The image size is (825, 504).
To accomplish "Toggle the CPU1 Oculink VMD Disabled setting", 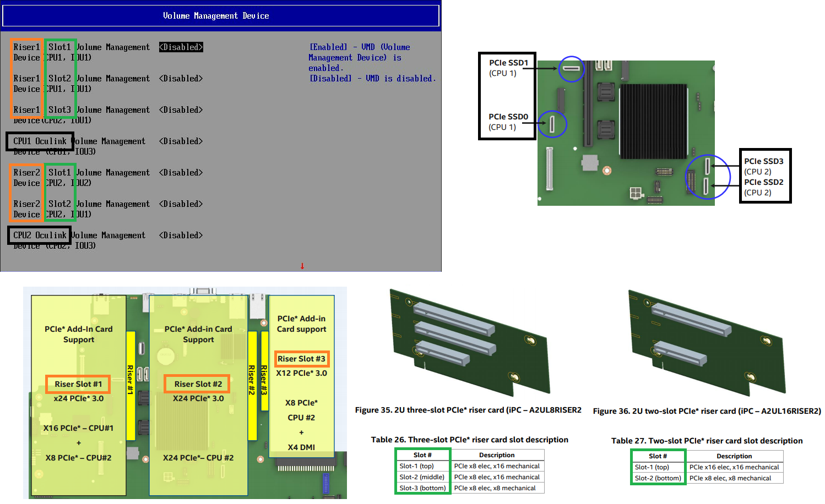I will (181, 141).
